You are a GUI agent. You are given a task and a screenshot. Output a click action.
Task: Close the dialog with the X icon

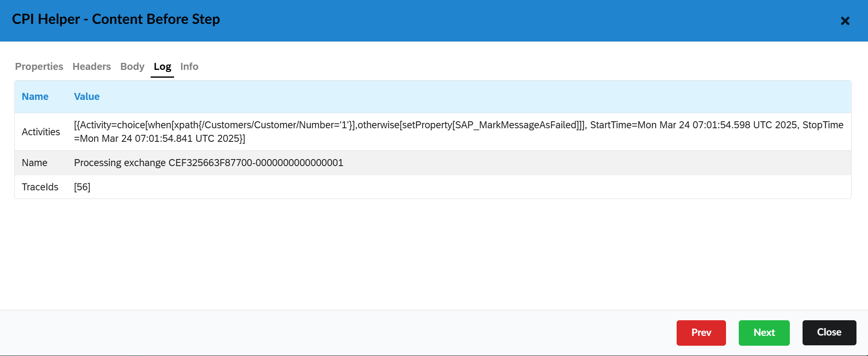(x=845, y=21)
